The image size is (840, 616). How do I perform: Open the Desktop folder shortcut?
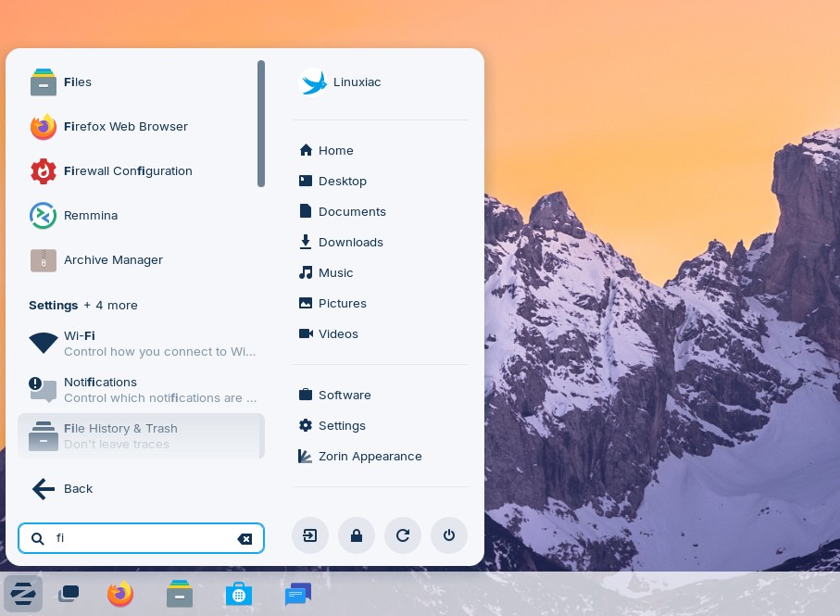(x=381, y=181)
